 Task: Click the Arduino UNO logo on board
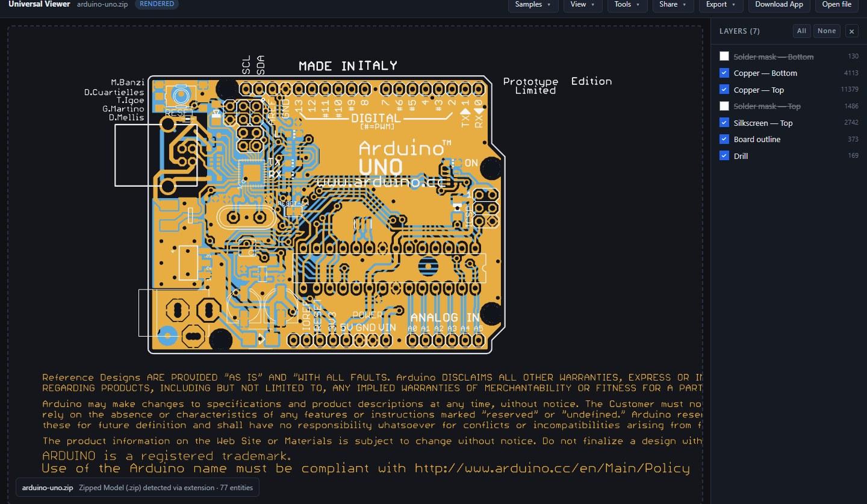(405, 157)
